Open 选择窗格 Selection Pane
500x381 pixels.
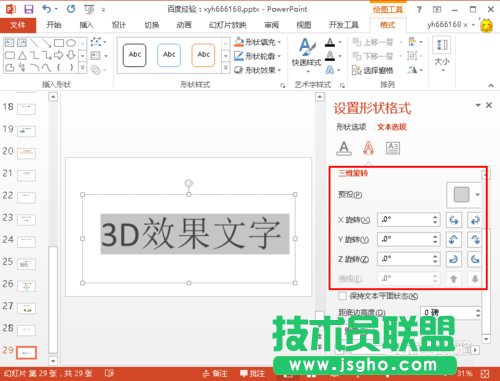[373, 70]
